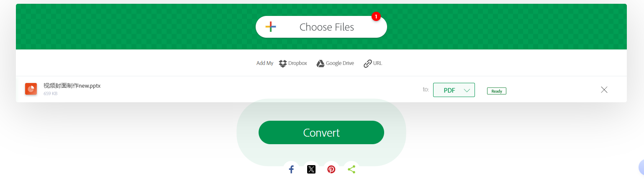This screenshot has width=644, height=184.
Task: Click the colorful plus icon in Choose Files
Action: click(x=270, y=27)
